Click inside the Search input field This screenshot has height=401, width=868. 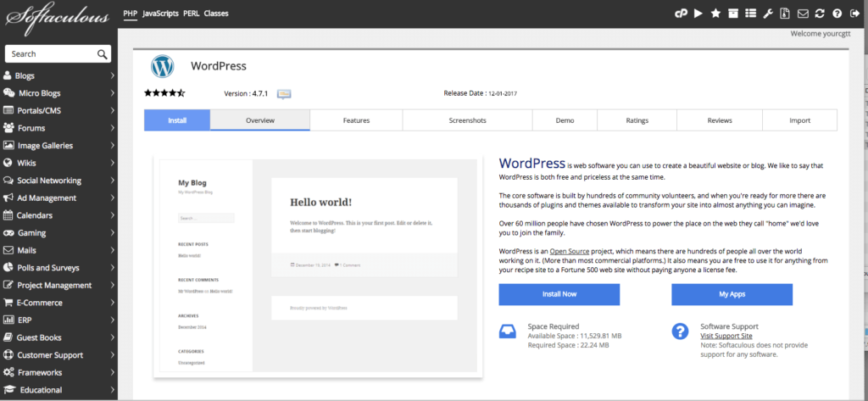click(51, 53)
